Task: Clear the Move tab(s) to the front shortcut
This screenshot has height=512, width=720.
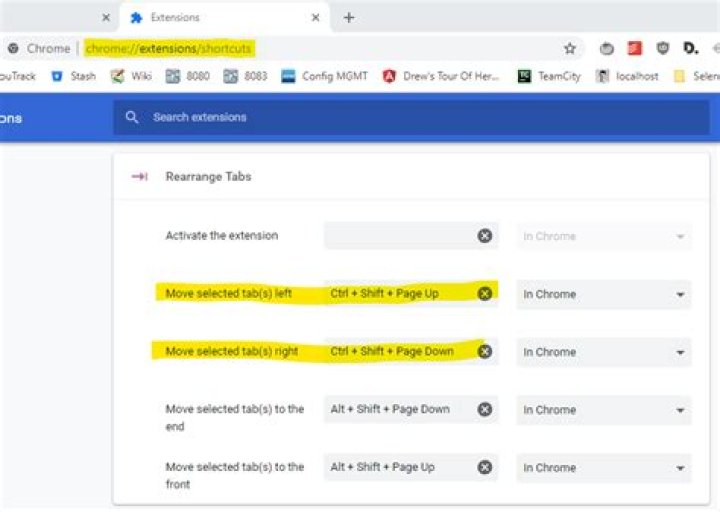Action: [485, 467]
